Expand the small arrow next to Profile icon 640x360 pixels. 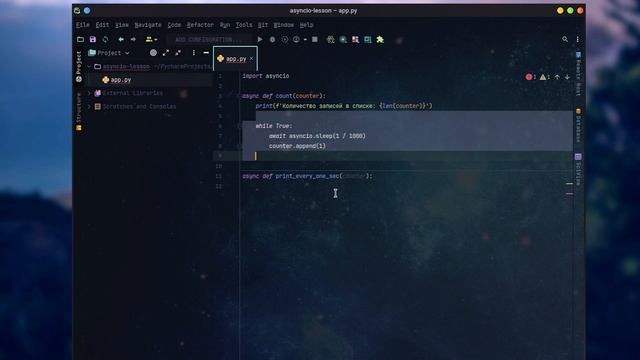pos(305,40)
